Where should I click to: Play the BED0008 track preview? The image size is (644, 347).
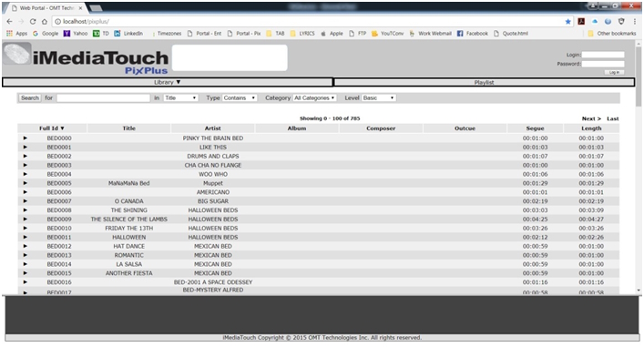26,209
